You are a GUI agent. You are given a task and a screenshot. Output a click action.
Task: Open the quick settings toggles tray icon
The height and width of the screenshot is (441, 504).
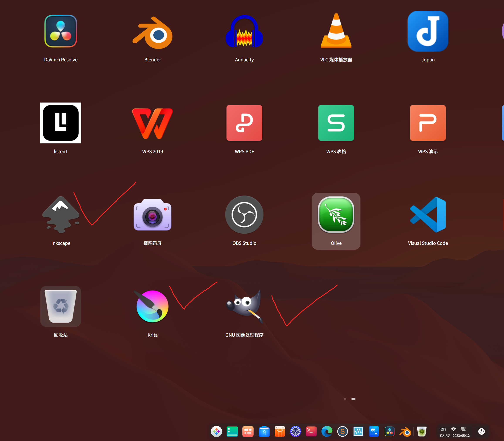[463, 429]
